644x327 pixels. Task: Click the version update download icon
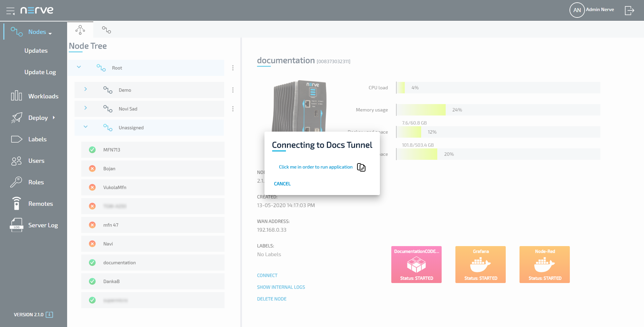49,315
